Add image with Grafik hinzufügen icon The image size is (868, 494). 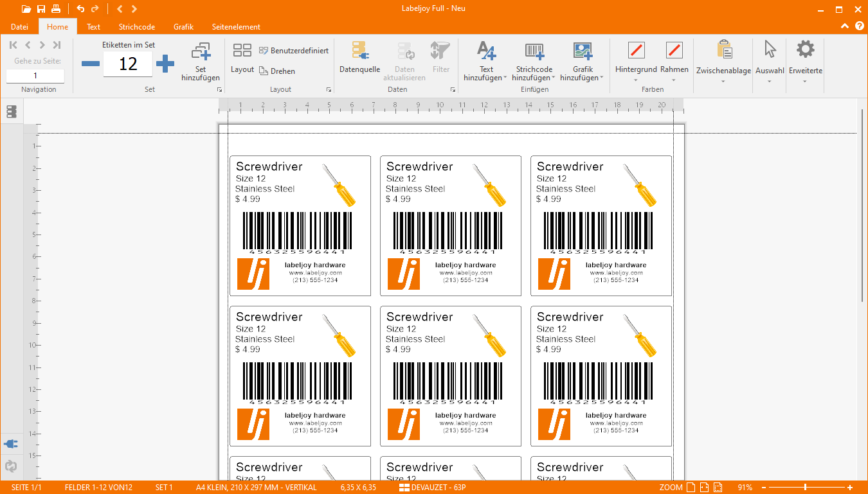click(583, 50)
